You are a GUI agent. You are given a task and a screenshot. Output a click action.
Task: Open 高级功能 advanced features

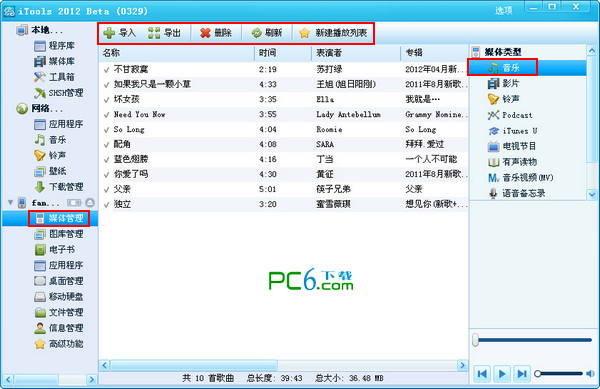59,343
